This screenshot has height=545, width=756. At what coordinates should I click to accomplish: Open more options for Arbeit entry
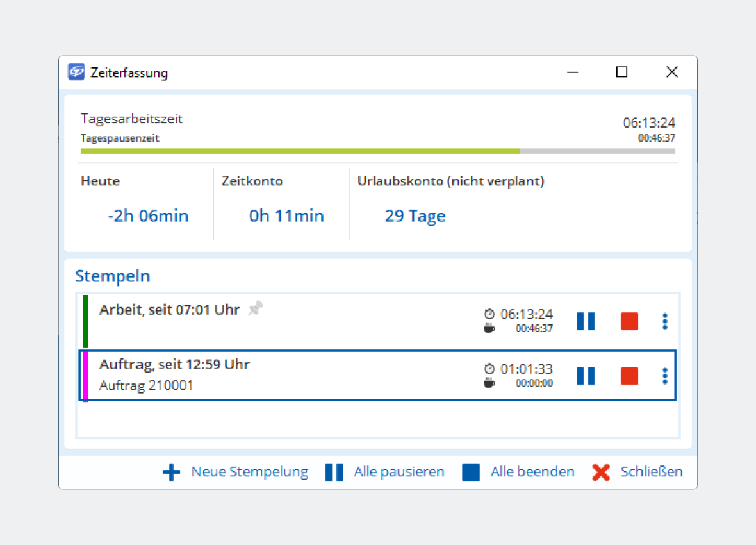[x=665, y=321]
